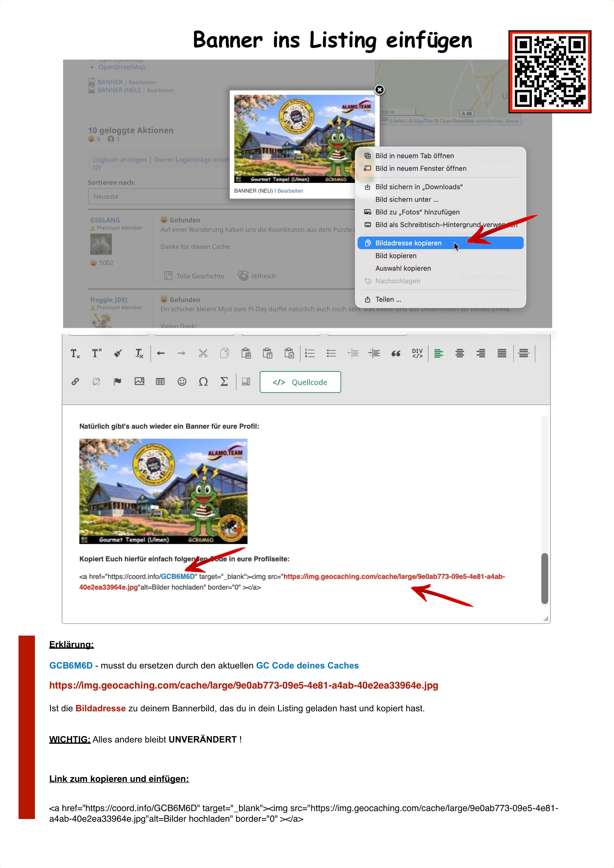Viewport: 614px width, 868px height.
Task: Click the insert link icon
Action: point(75,381)
